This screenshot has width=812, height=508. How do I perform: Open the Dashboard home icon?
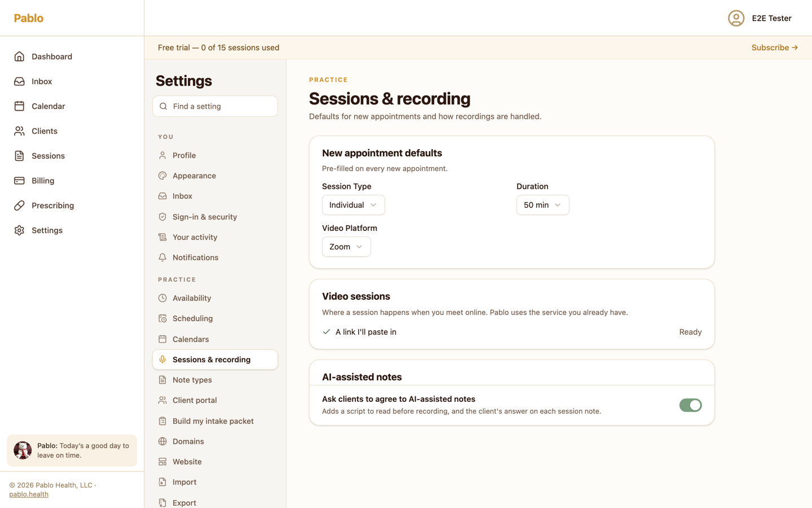tap(19, 56)
